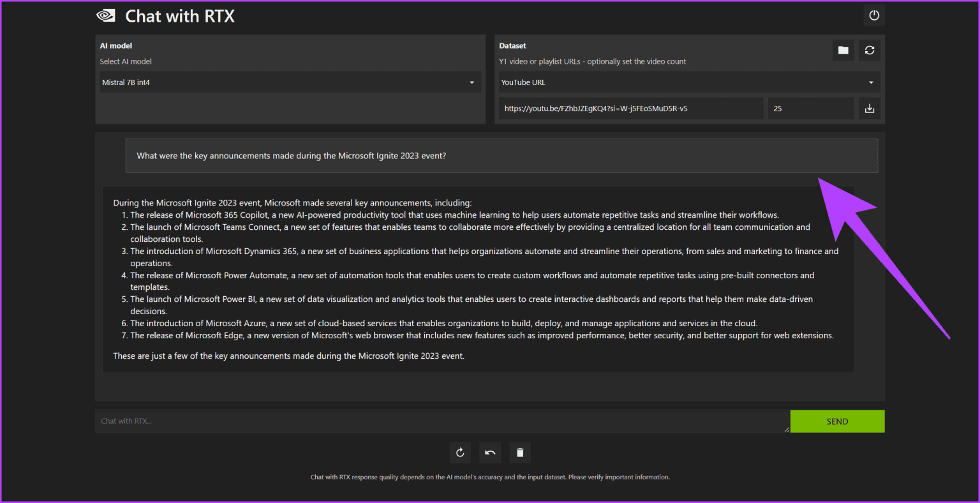
Task: Open the Mistral 7B int4 model dropdown
Action: coord(290,82)
